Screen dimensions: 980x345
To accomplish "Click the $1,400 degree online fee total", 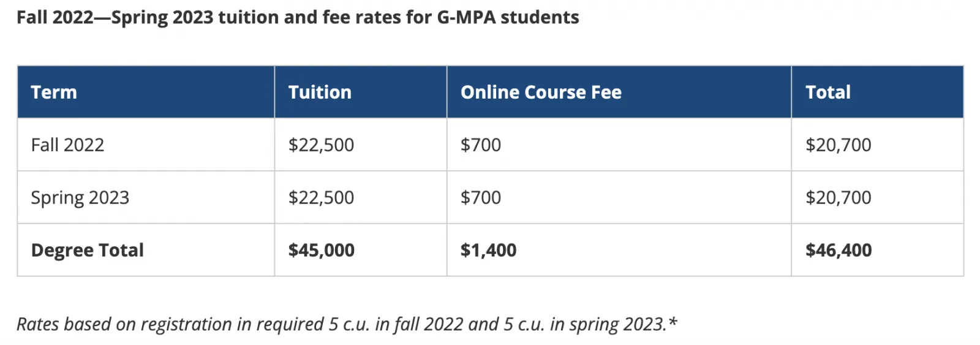I will (x=488, y=251).
